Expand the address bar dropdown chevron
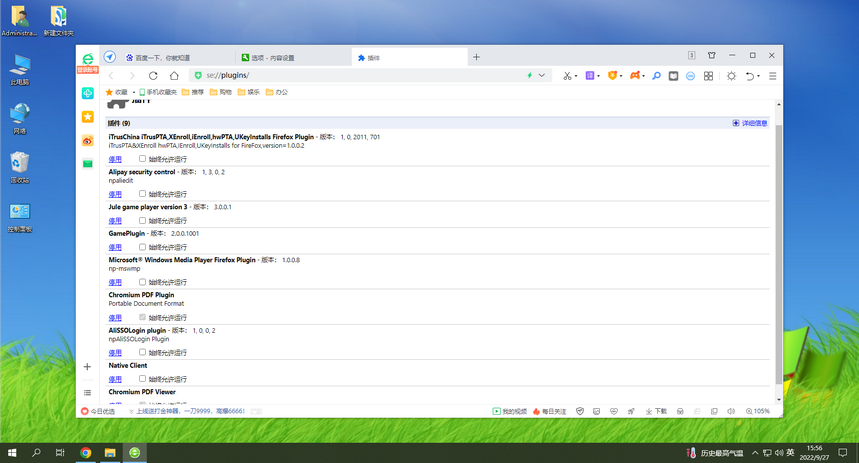Image resolution: width=859 pixels, height=463 pixels. [542, 76]
